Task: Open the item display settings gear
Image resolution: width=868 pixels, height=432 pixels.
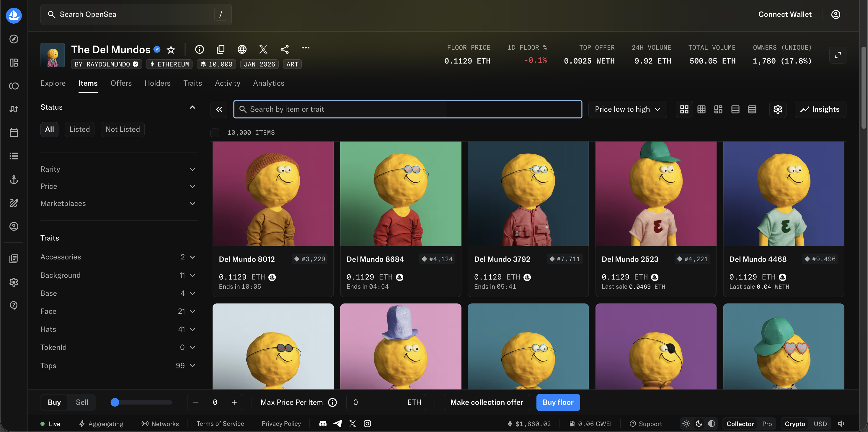Action: [x=778, y=109]
